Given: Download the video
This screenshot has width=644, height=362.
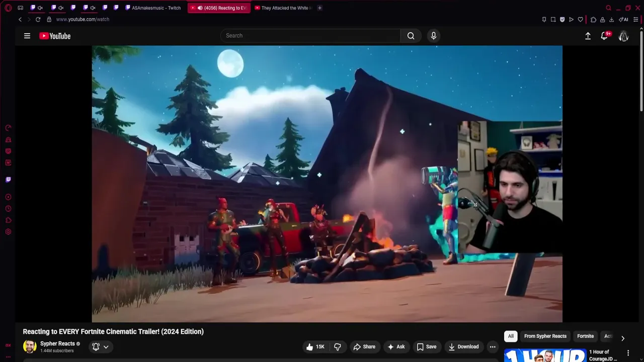Looking at the screenshot, I should [463, 346].
